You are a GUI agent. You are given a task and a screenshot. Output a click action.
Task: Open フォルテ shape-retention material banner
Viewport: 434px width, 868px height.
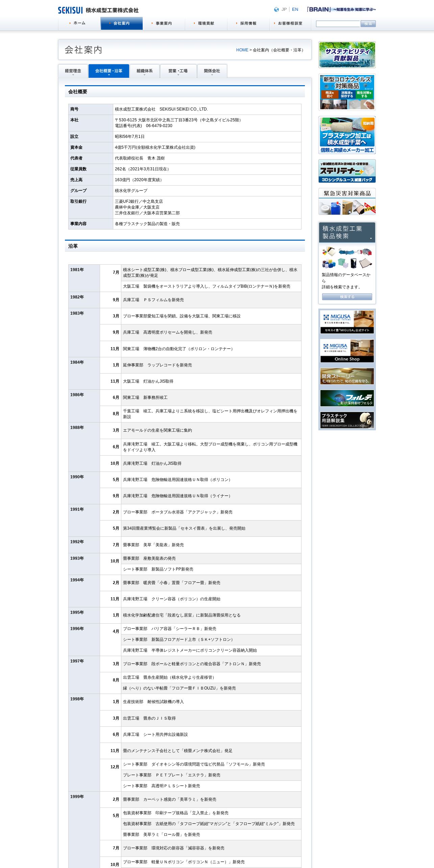pos(347,398)
